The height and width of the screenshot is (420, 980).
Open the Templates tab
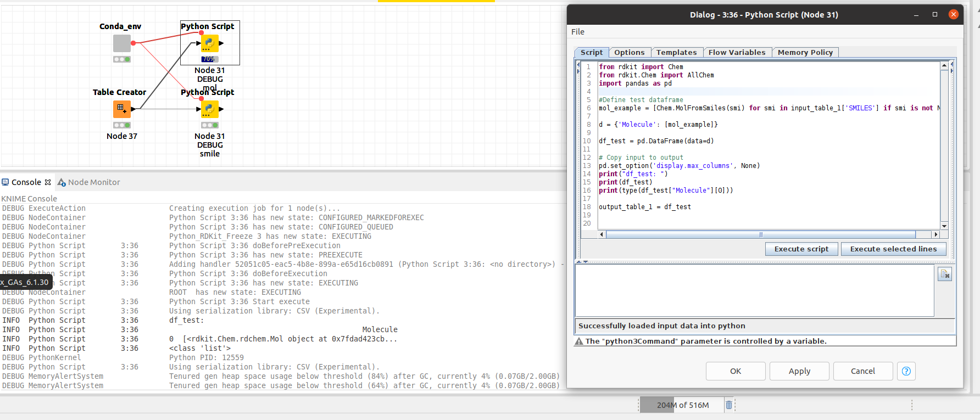[676, 53]
